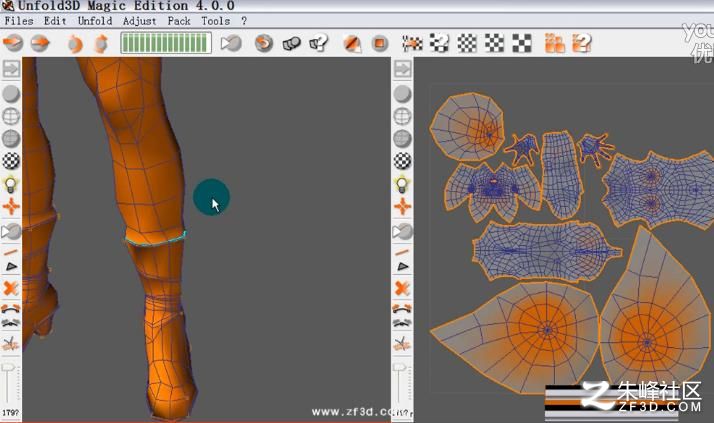The width and height of the screenshot is (714, 423).
Task: Click the scissors cut icon in UV view sidebar
Action: point(403,344)
